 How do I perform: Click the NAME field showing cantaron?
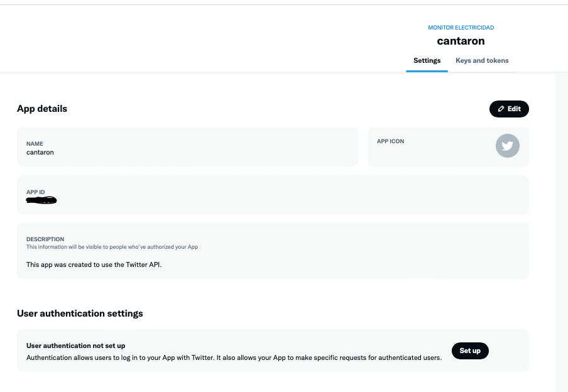pyautogui.click(x=40, y=152)
